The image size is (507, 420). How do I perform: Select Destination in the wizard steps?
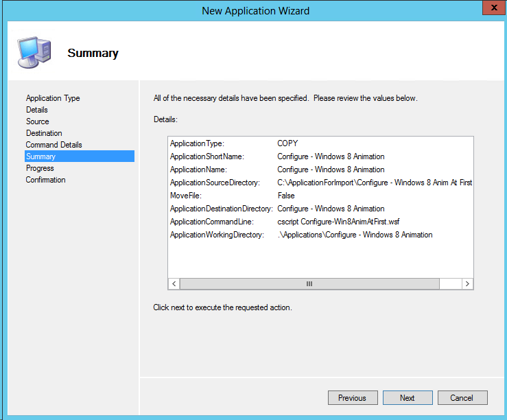[x=44, y=133]
